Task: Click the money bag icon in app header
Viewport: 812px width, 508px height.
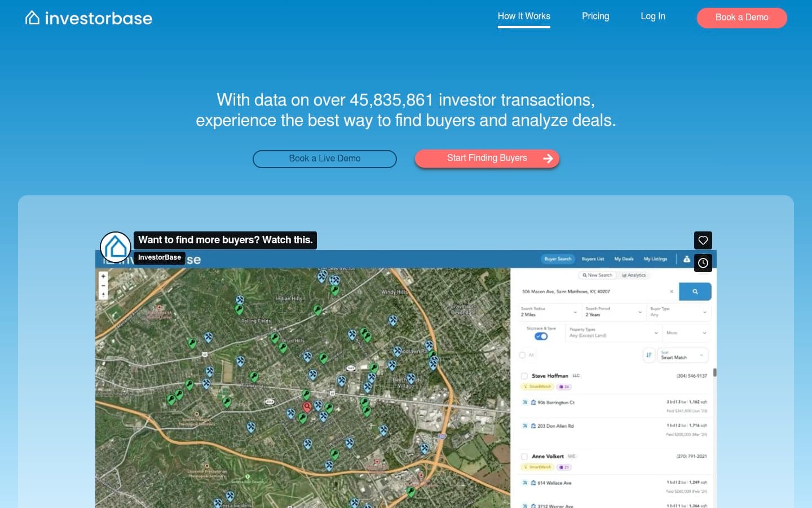Action: tap(686, 259)
